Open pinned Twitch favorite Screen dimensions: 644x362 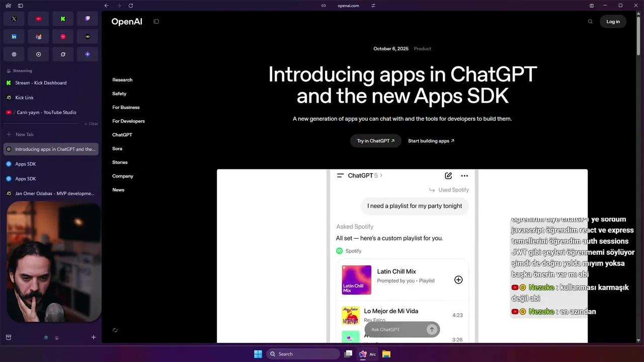[88, 19]
